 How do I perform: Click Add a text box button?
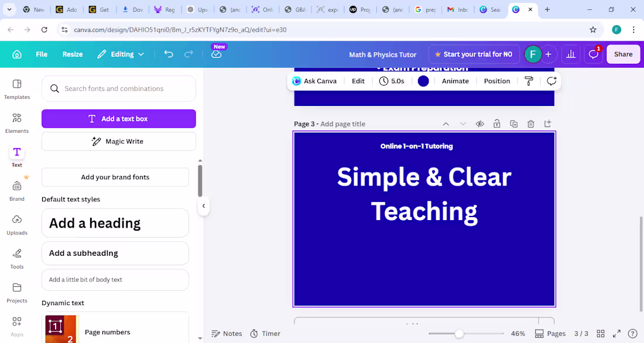point(119,119)
